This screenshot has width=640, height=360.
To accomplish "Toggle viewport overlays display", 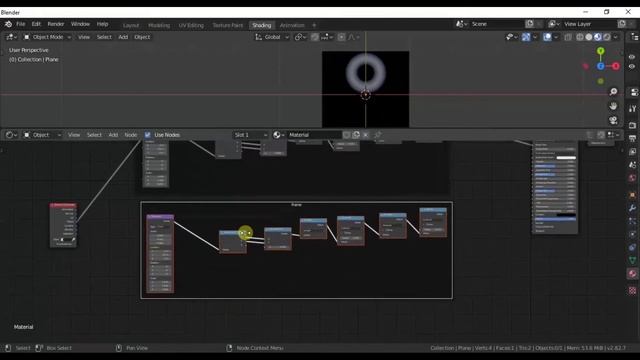I will pyautogui.click(x=547, y=37).
